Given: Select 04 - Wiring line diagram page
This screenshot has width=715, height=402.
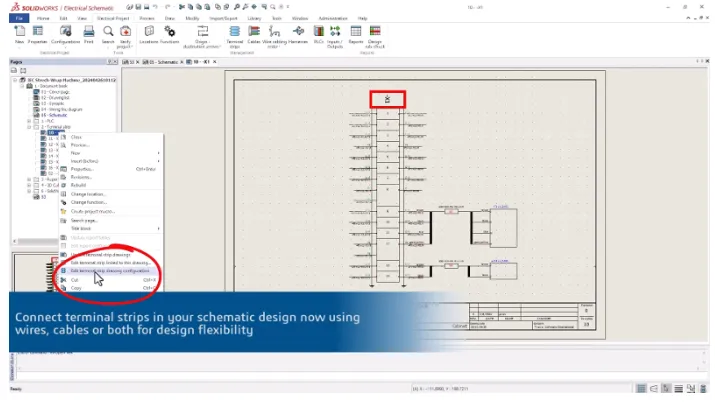Looking at the screenshot, I should tap(61, 109).
